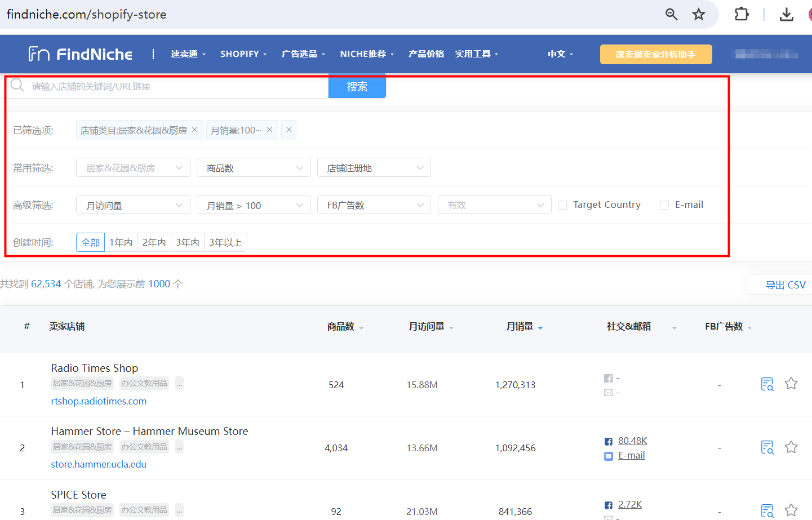Expand the 商品数 filter dropdown
The image size is (812, 520).
[254, 168]
